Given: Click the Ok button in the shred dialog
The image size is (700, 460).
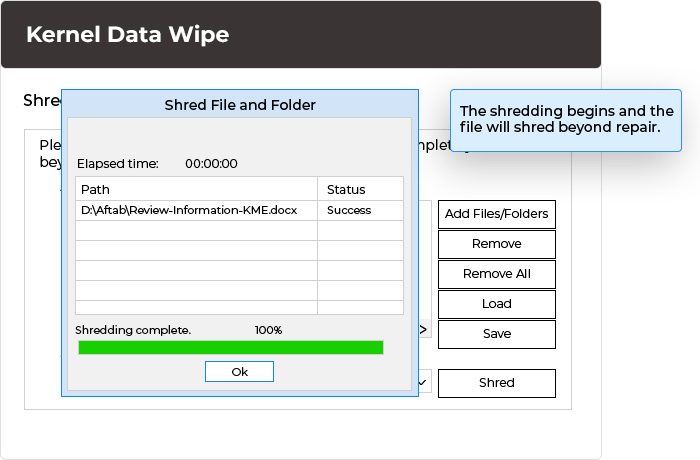Looking at the screenshot, I should [x=239, y=372].
